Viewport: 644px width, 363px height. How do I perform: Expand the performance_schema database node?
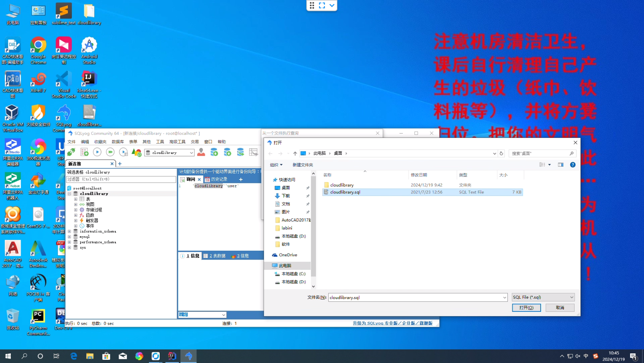point(69,242)
